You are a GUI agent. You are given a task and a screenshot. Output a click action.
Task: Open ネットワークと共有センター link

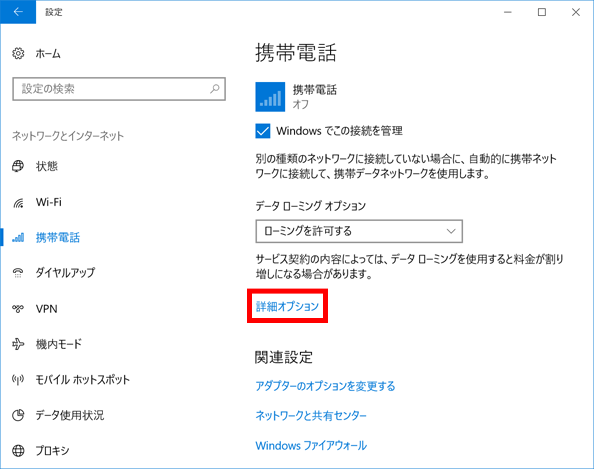(x=311, y=416)
